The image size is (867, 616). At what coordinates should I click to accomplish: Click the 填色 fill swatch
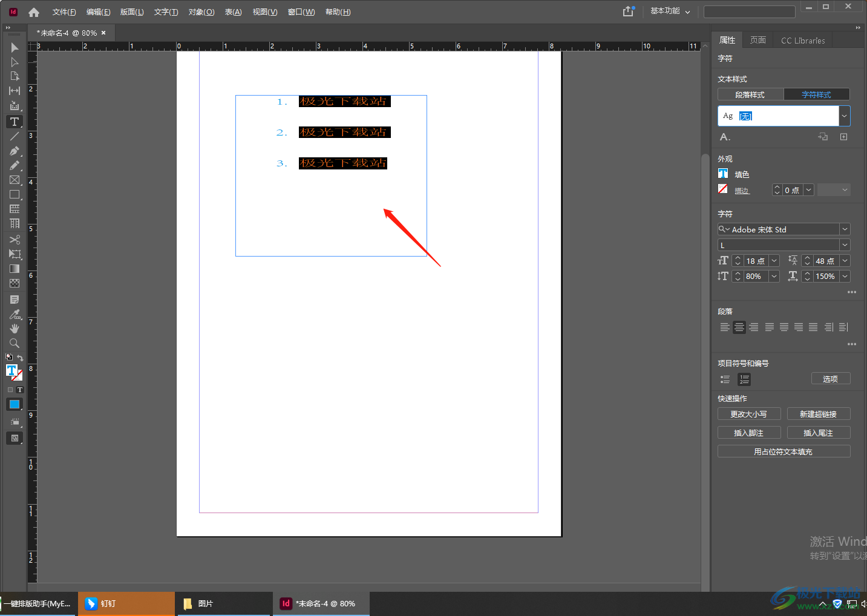723,174
